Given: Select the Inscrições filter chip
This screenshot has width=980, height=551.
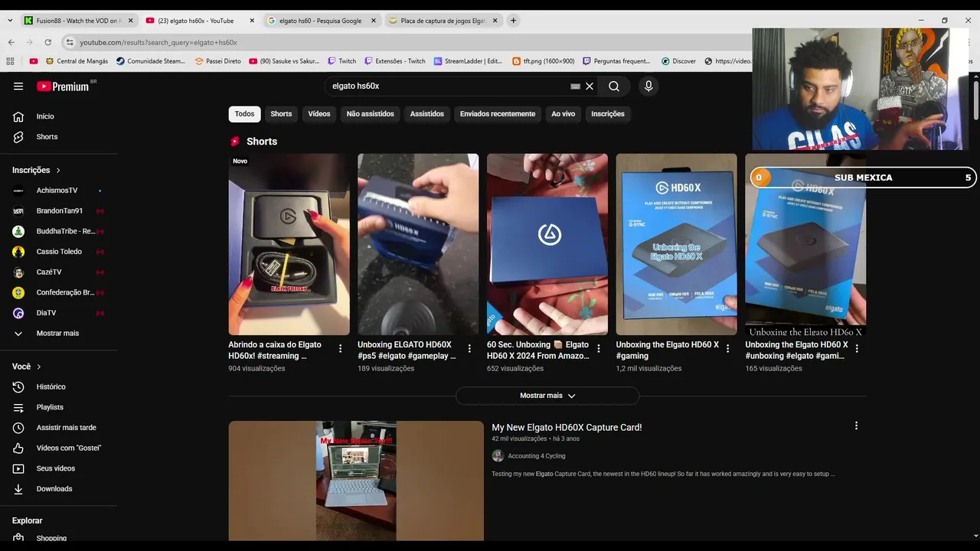Looking at the screenshot, I should 608,114.
